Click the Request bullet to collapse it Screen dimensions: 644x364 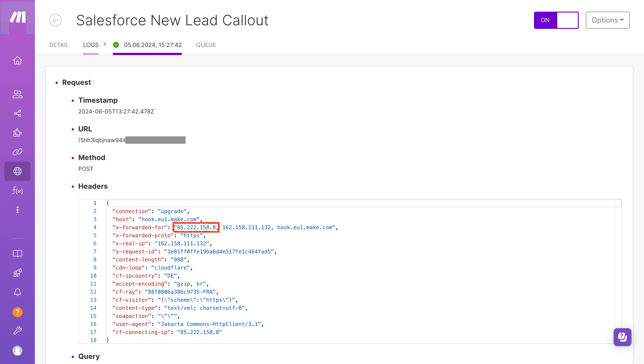pos(57,83)
